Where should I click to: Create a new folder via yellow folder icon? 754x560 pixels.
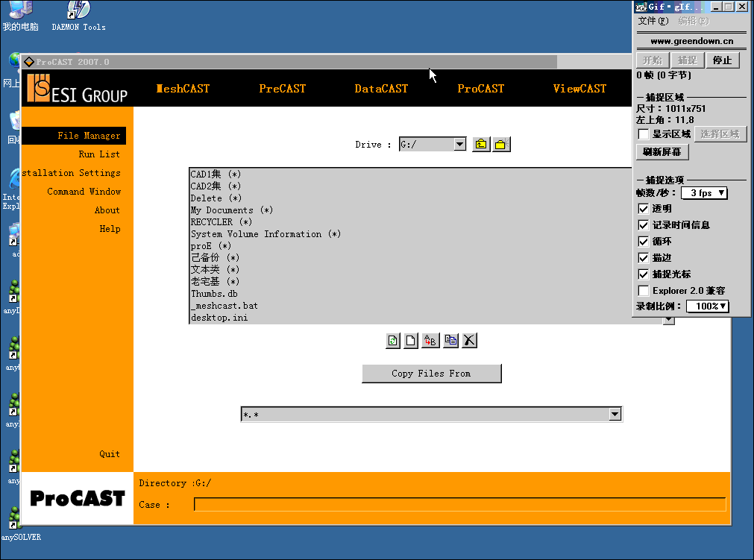[x=501, y=144]
